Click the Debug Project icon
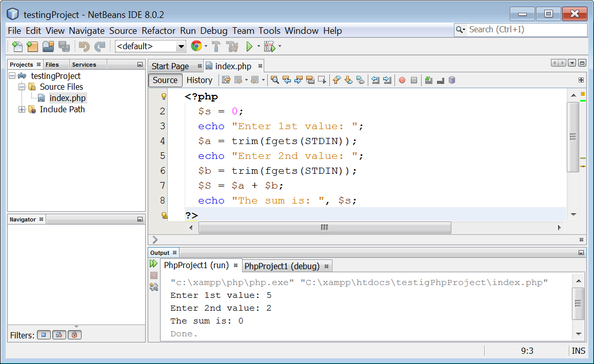The width and height of the screenshot is (594, 364). (270, 47)
